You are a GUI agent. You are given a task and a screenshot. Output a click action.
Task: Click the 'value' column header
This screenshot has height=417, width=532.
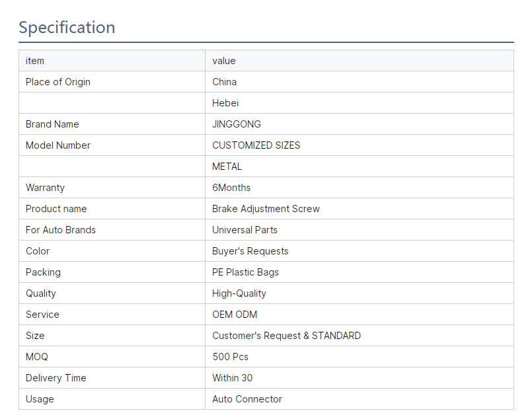point(224,61)
